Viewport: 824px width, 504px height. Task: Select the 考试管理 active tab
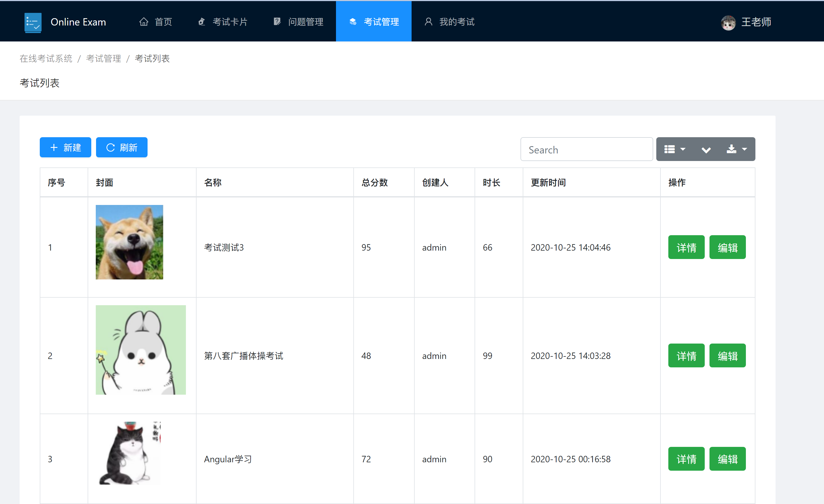pos(374,22)
